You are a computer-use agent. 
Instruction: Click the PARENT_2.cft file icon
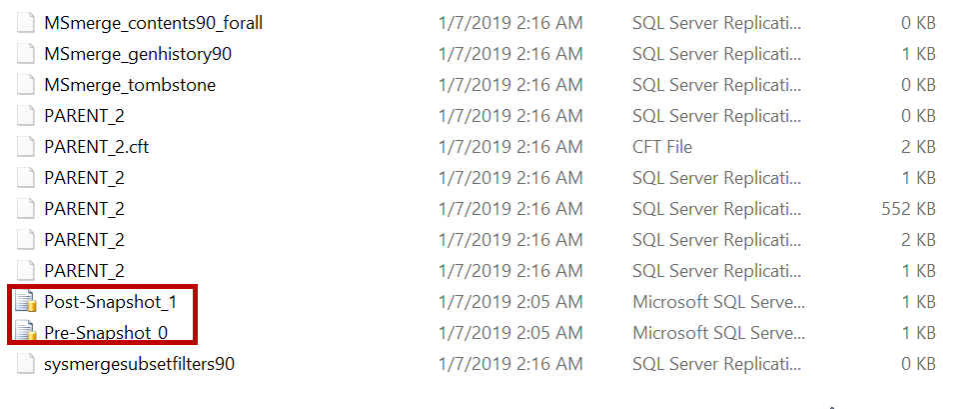click(26, 147)
